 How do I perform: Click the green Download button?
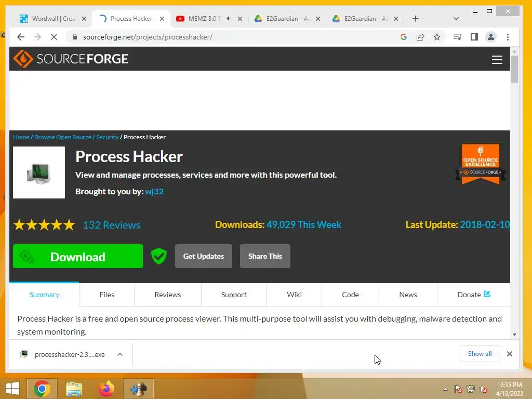click(x=78, y=256)
